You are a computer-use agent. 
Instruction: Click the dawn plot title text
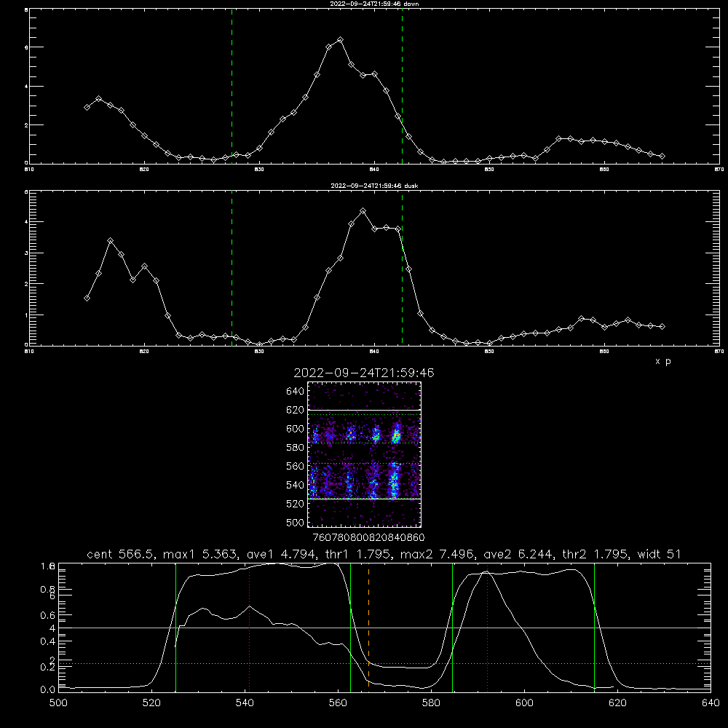click(x=374, y=4)
